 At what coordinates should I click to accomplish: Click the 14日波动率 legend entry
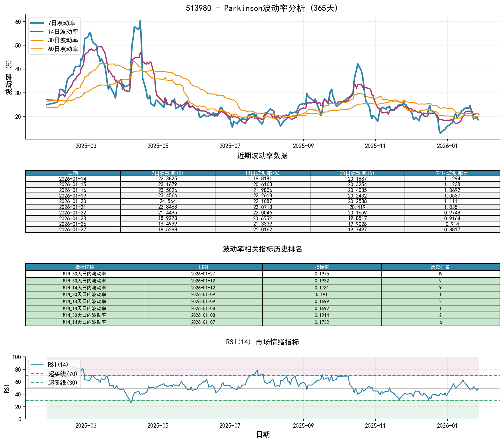pyautogui.click(x=63, y=32)
